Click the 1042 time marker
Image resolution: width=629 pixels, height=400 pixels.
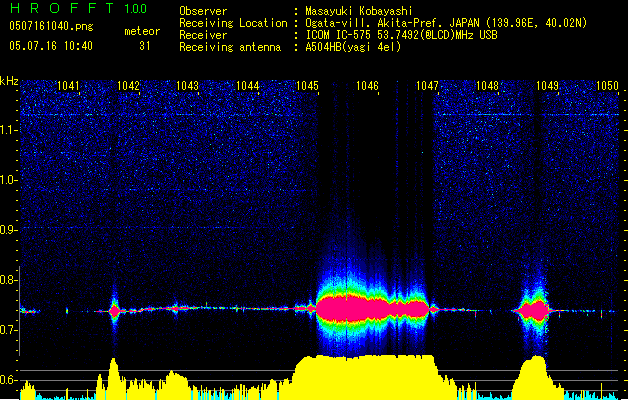[x=128, y=85]
